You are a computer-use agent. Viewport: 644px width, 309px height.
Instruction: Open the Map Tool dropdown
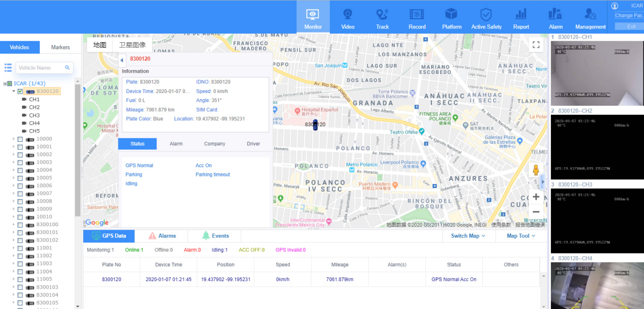[521, 236]
